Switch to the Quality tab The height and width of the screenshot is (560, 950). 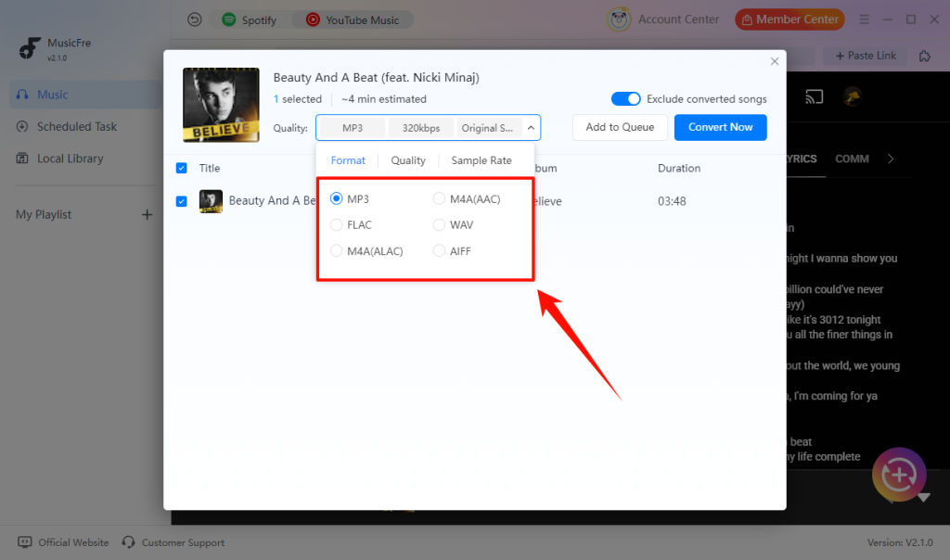click(408, 160)
